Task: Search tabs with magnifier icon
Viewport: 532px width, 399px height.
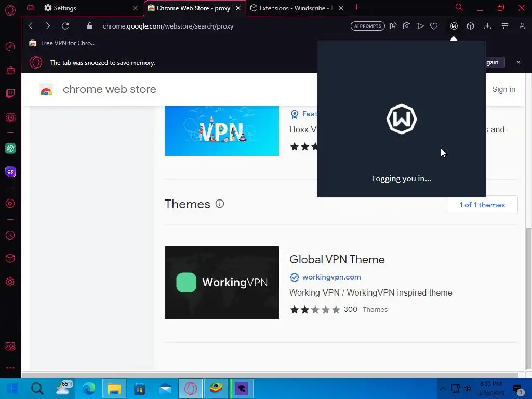Action: [459, 7]
